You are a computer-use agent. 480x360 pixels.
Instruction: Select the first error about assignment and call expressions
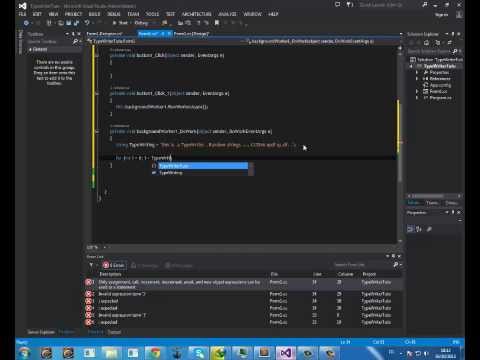243,284
